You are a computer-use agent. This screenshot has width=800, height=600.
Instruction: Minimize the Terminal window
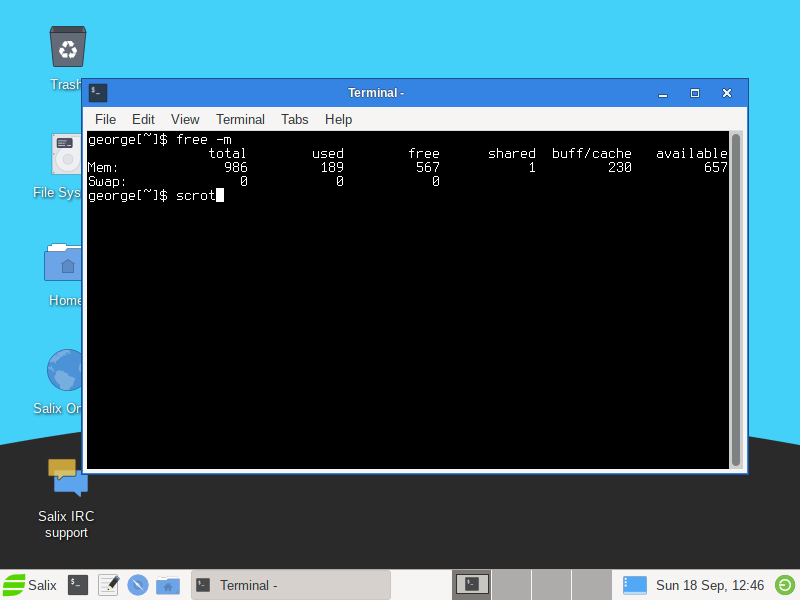click(663, 93)
